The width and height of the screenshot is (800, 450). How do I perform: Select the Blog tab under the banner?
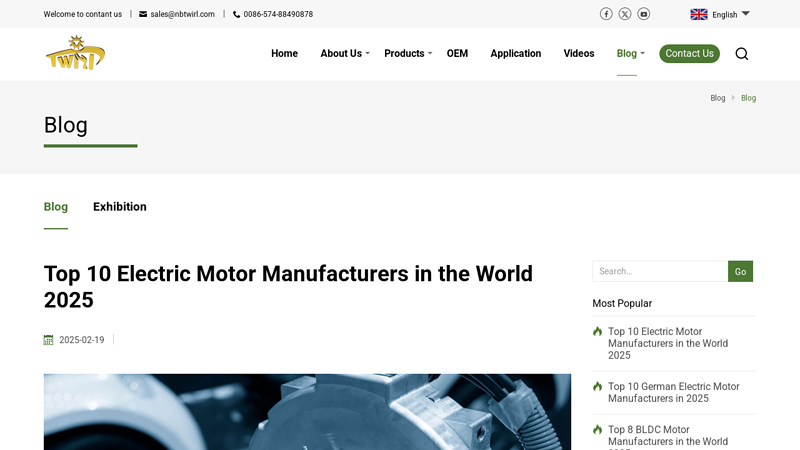(56, 207)
